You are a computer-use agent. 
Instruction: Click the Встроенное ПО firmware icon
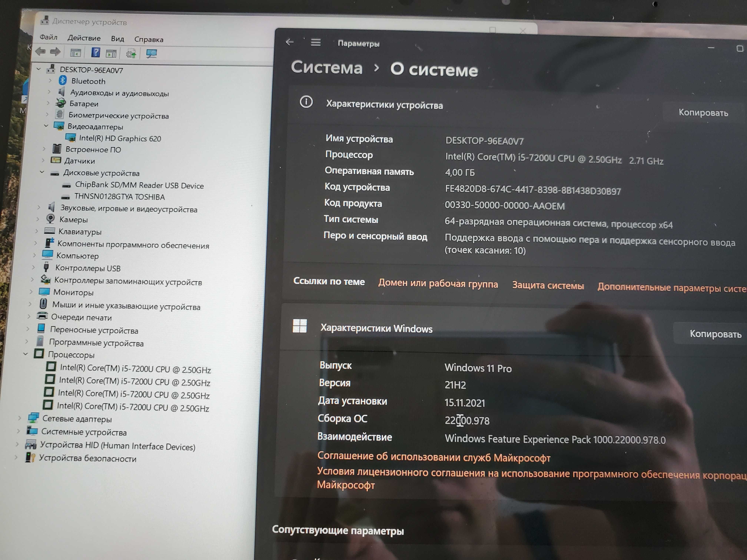(x=57, y=149)
